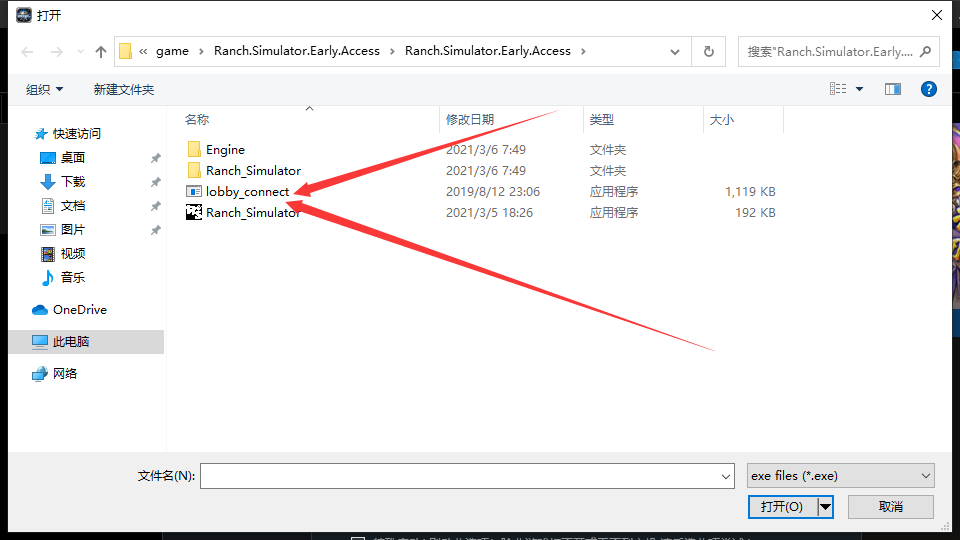960x540 pixels.
Task: Click the pin icon next to 图片
Action: [156, 230]
